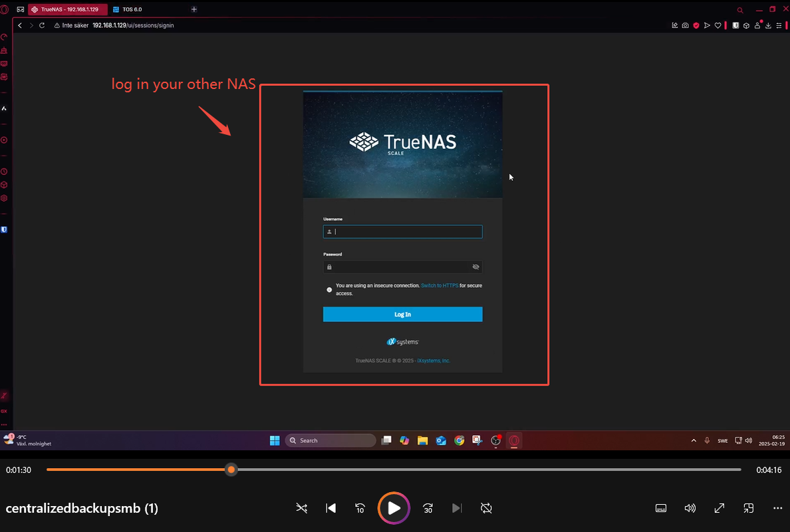This screenshot has width=790, height=532.
Task: Skip to the previous track
Action: [330, 508]
